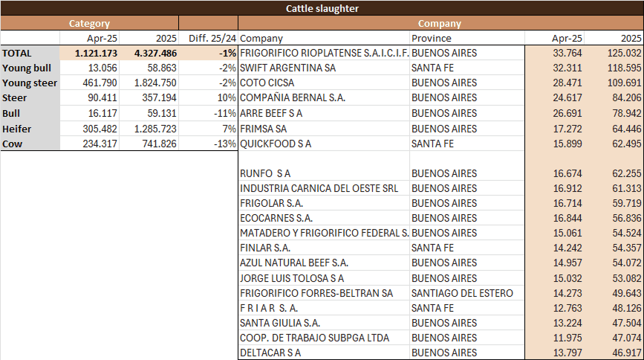Click the 'Young steer' category label
The height and width of the screenshot is (360, 644).
(x=30, y=83)
